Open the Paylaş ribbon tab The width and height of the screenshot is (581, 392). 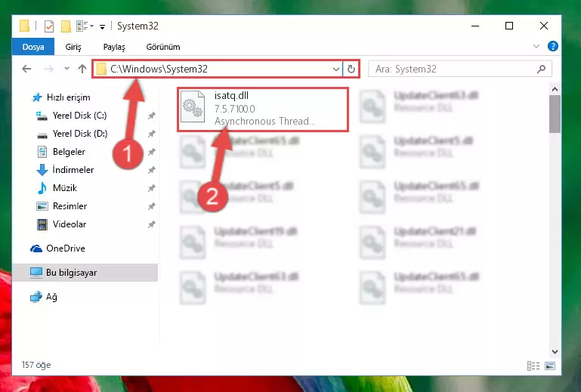(114, 47)
